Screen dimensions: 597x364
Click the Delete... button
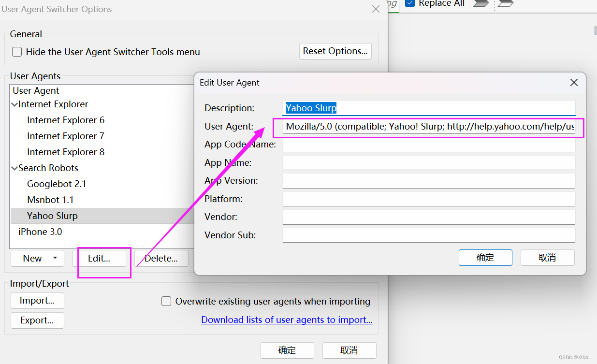tap(161, 258)
